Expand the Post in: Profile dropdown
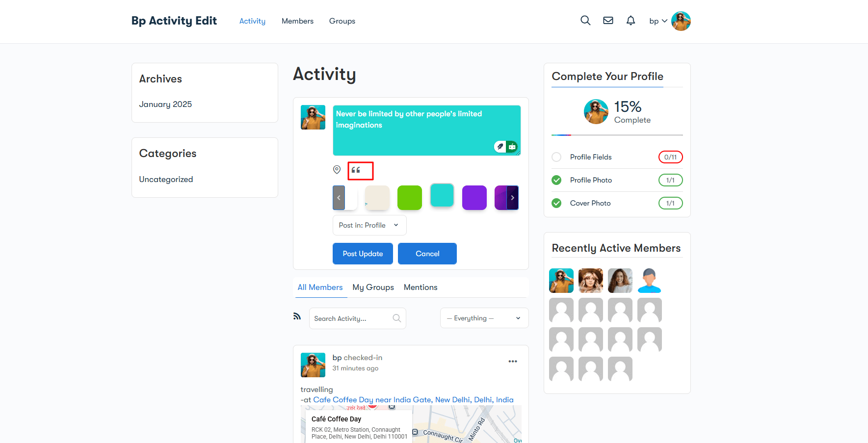 pyautogui.click(x=369, y=225)
